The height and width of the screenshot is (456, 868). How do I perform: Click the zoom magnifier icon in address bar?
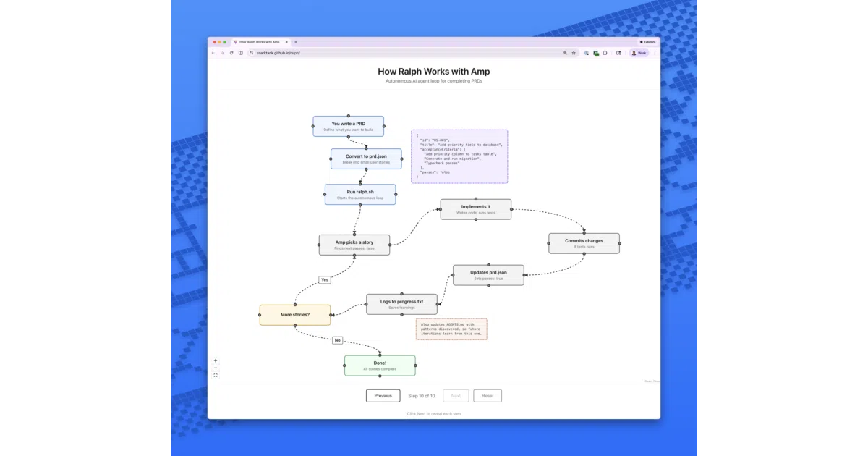(565, 53)
